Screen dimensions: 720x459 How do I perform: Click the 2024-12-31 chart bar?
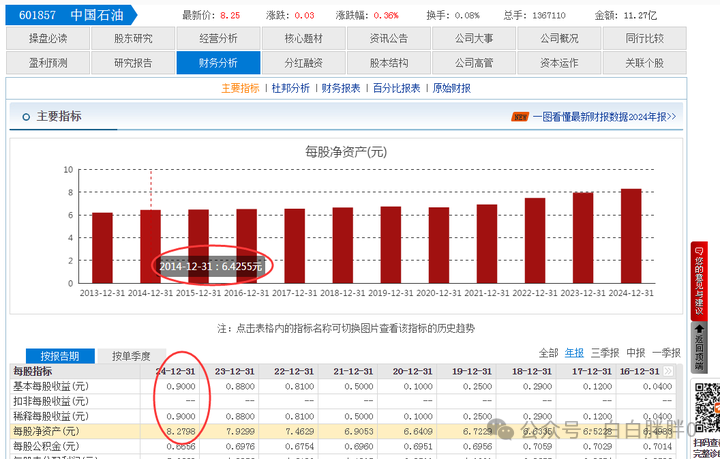[x=631, y=236]
